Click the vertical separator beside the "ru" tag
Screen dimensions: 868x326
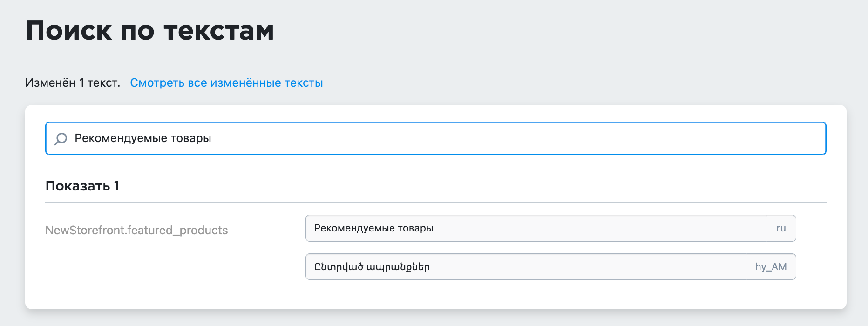767,228
